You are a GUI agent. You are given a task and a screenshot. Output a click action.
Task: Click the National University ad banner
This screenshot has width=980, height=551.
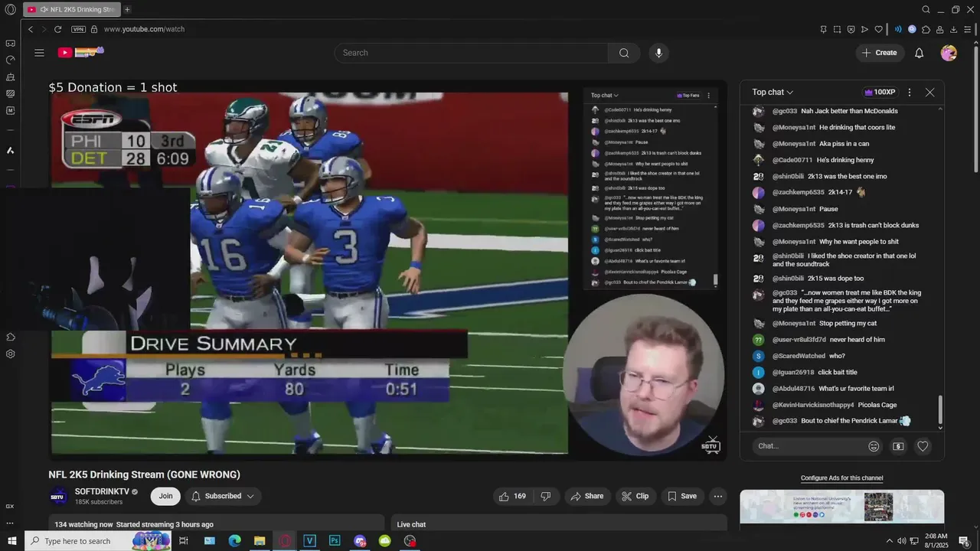pos(841,507)
